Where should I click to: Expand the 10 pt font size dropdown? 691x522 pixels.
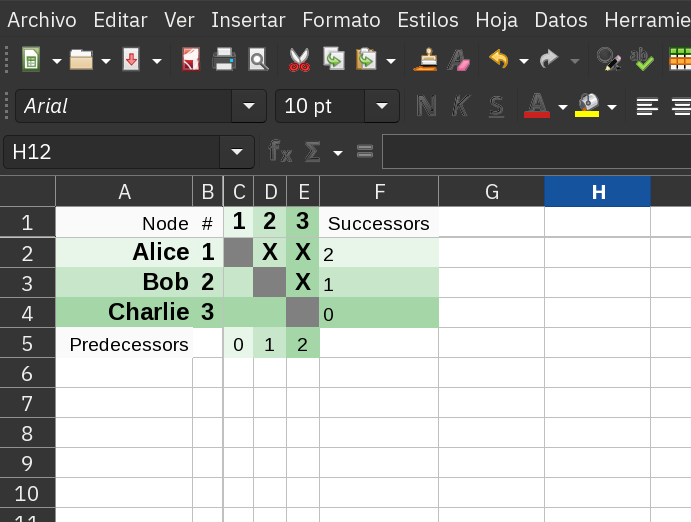pyautogui.click(x=381, y=106)
